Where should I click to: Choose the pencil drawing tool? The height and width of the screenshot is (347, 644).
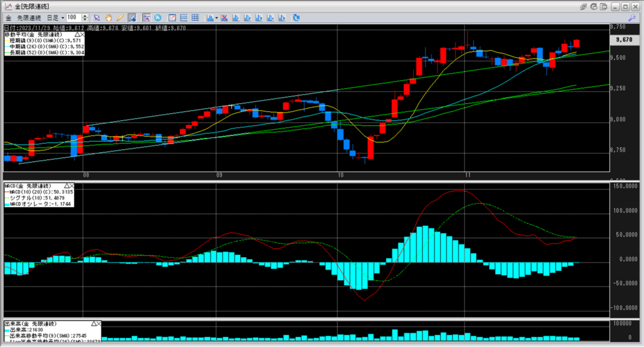pyautogui.click(x=120, y=18)
